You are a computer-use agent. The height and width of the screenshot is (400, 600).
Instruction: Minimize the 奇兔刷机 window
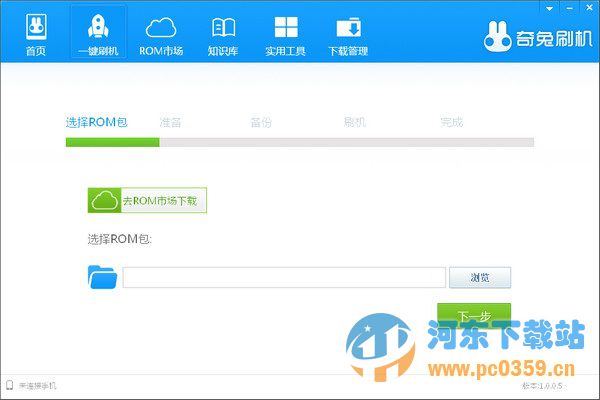(x=569, y=8)
